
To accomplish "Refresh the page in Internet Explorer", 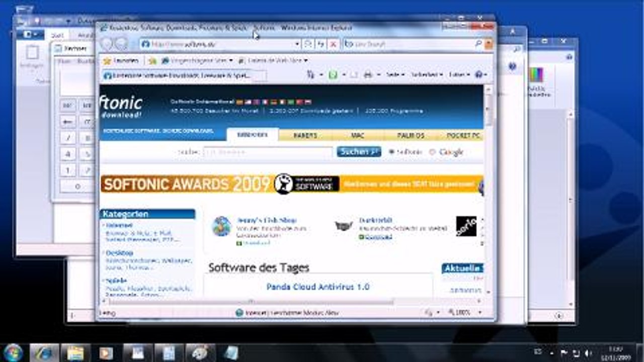I will click(x=320, y=44).
